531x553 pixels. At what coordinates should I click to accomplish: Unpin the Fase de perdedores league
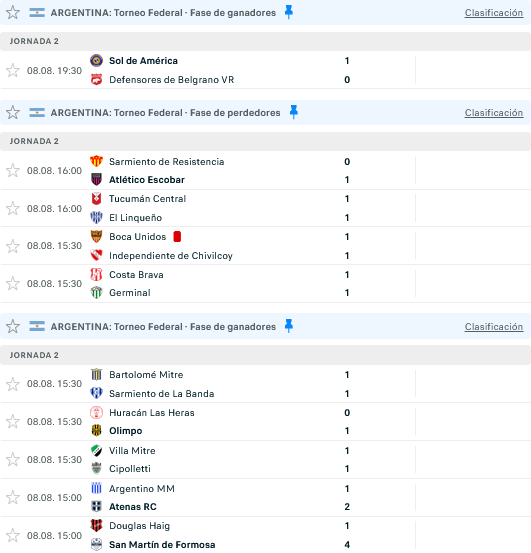(294, 112)
